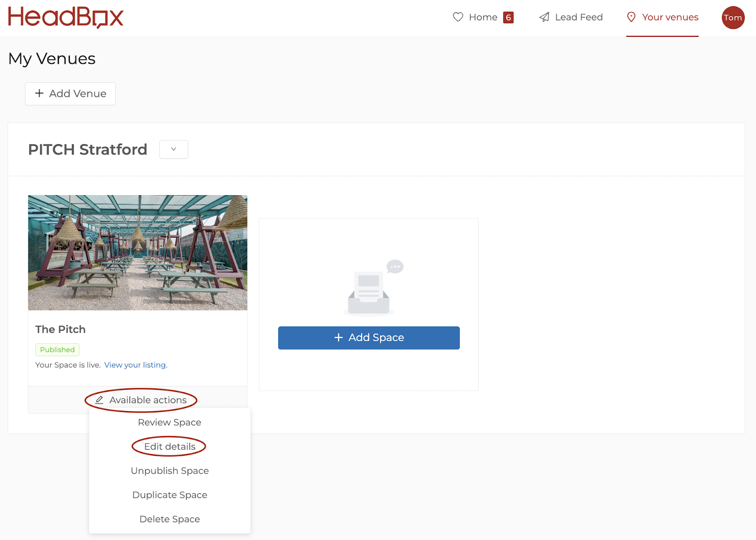Viewport: 756px width, 540px height.
Task: Expand the PITCH Stratford chevron dropdown
Action: point(174,149)
